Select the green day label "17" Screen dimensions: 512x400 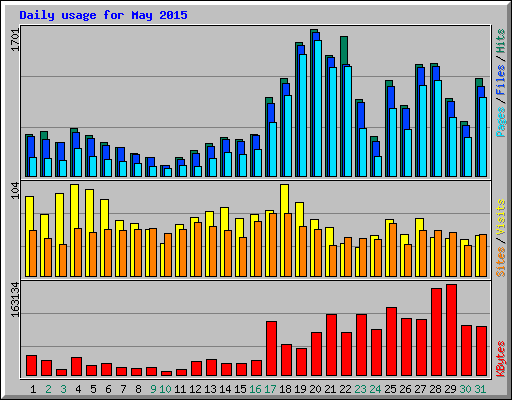270,389
